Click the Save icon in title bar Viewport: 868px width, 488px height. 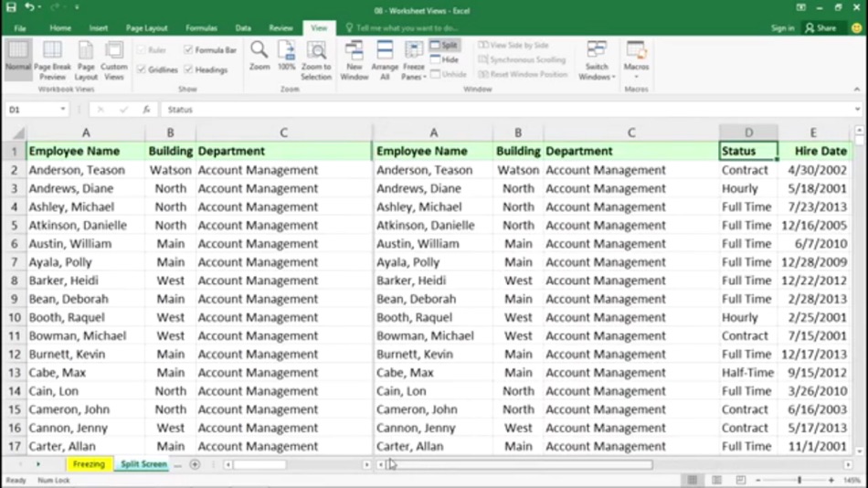11,7
